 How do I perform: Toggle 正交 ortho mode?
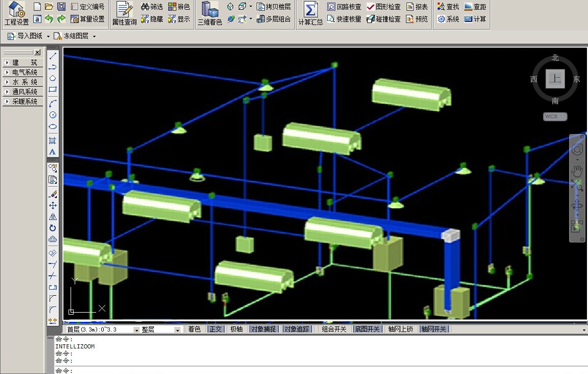point(216,329)
